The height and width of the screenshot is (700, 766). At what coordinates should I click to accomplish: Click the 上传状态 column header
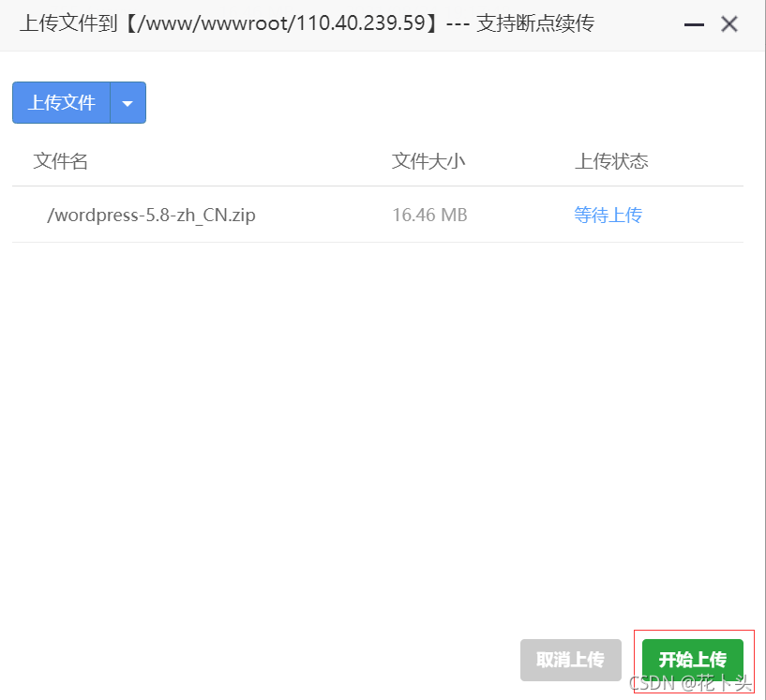tap(611, 161)
